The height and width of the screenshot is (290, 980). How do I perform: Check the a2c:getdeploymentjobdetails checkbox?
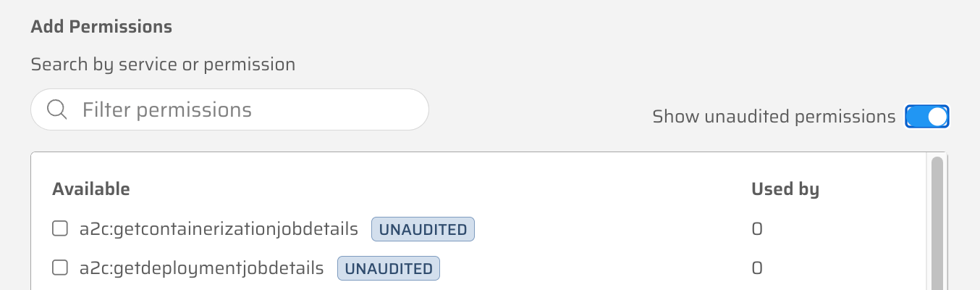[60, 268]
